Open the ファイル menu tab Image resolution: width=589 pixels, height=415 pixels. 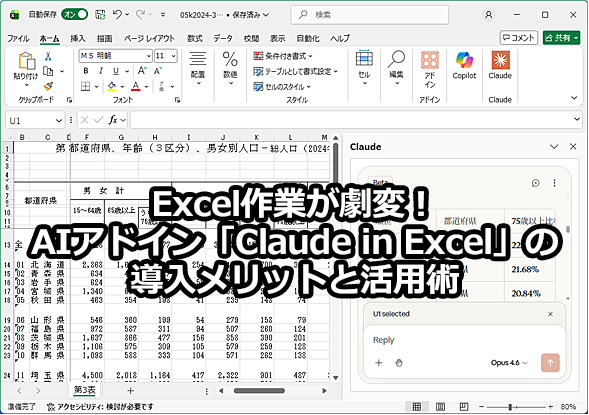point(18,38)
